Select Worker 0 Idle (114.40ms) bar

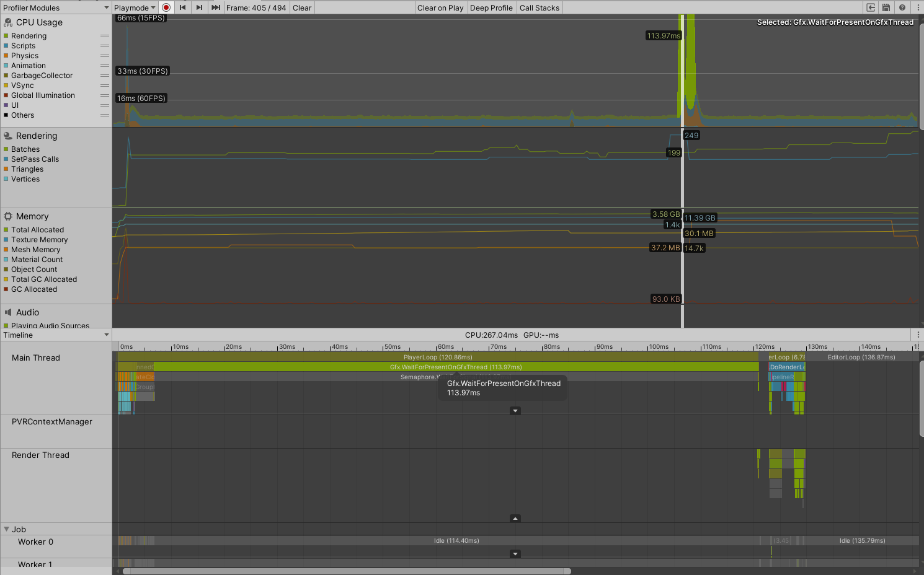(x=456, y=540)
